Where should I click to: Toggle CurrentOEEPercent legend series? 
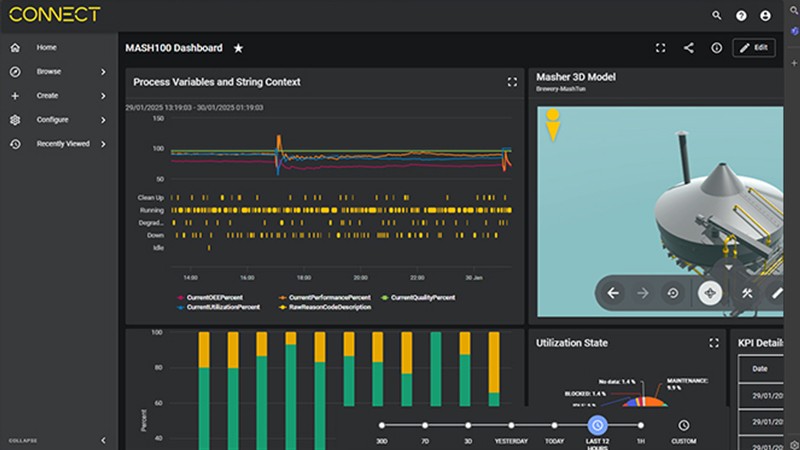point(210,297)
